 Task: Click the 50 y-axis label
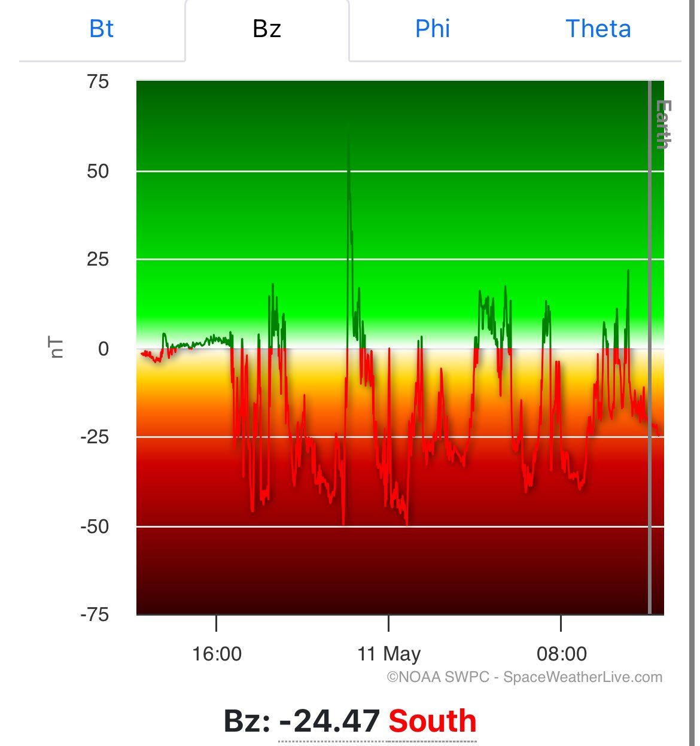98,171
